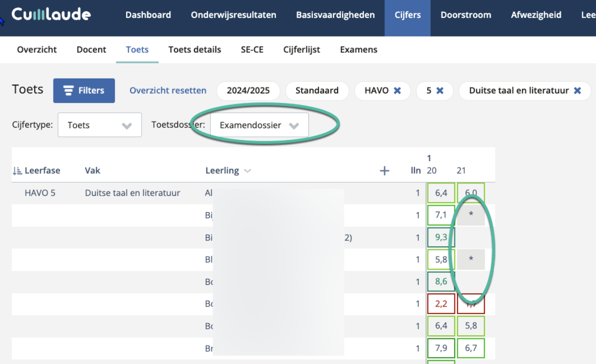Click the red 2,2 grade cell
The height and width of the screenshot is (364, 596).
tap(441, 304)
